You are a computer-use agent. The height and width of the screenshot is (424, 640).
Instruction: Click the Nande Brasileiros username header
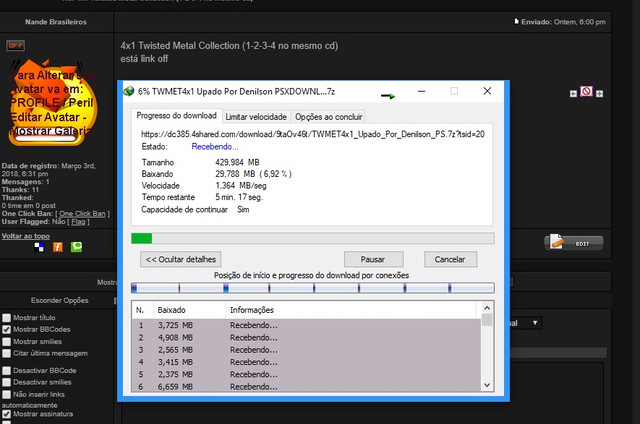point(56,22)
